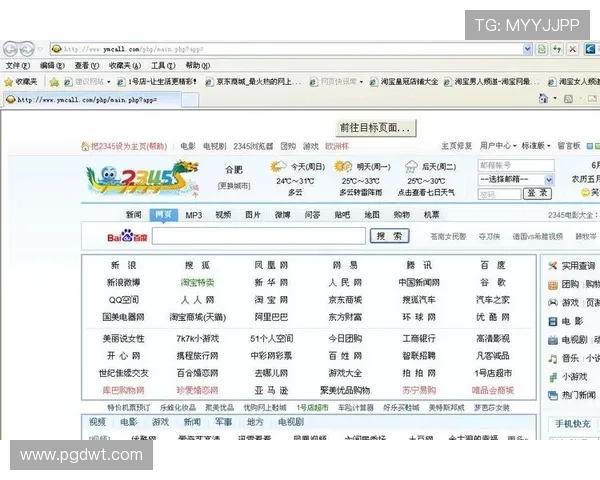Click the 登录 login button
Image resolution: width=600 pixels, height=480 pixels.
[537, 193]
